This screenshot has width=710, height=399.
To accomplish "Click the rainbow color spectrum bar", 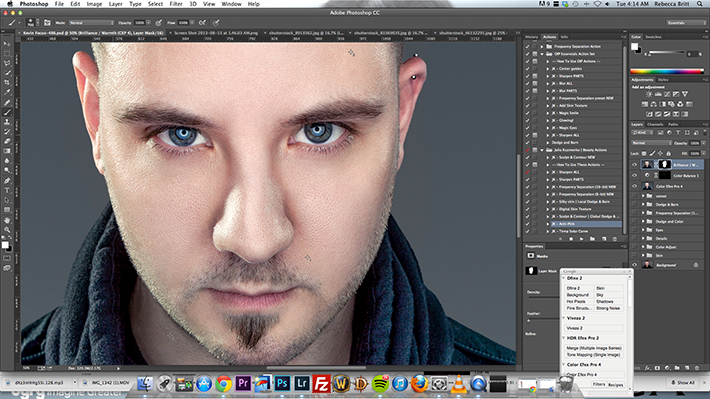I will (667, 71).
